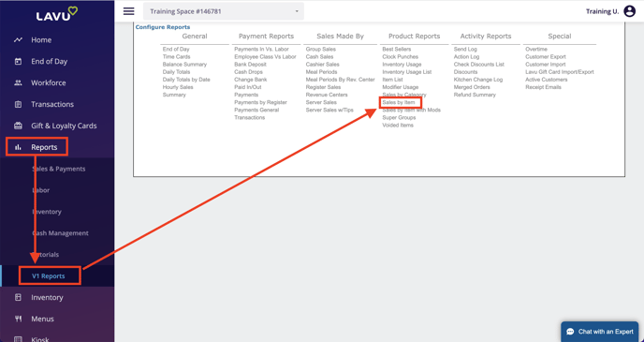Click the Transactions clipboard icon
The width and height of the screenshot is (644, 342).
point(18,104)
